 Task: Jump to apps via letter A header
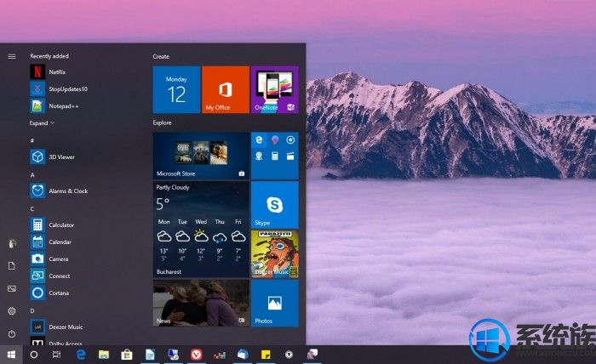point(32,174)
